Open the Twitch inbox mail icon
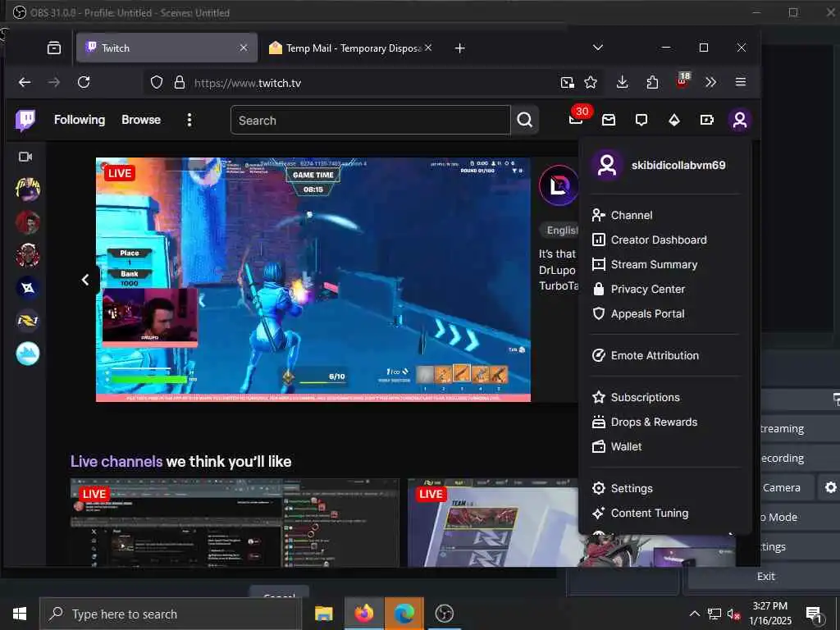 coord(609,120)
